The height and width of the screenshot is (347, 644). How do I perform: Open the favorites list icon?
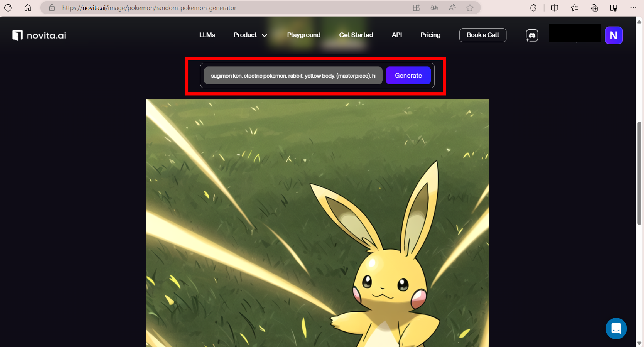(574, 8)
